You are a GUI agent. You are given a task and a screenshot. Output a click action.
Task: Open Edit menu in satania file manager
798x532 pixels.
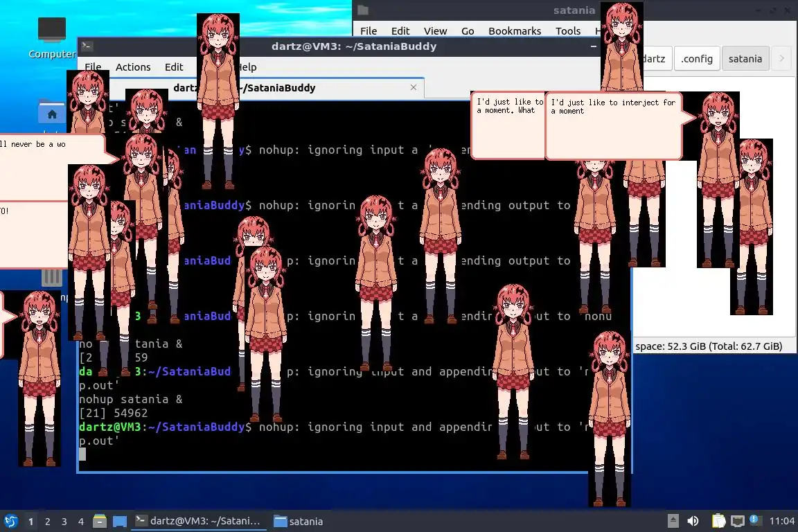(x=400, y=31)
